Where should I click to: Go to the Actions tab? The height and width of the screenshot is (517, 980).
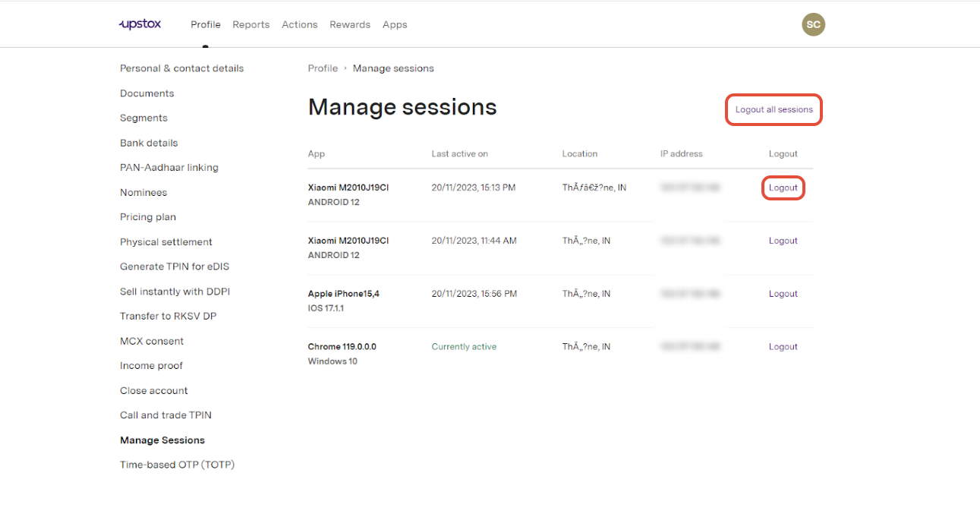point(300,24)
